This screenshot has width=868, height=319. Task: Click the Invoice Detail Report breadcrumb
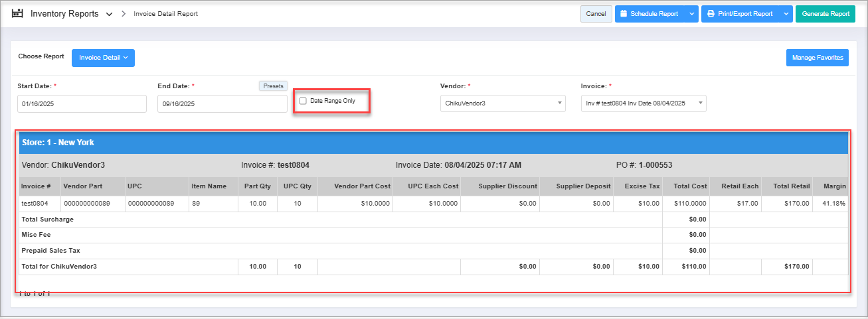click(x=165, y=14)
